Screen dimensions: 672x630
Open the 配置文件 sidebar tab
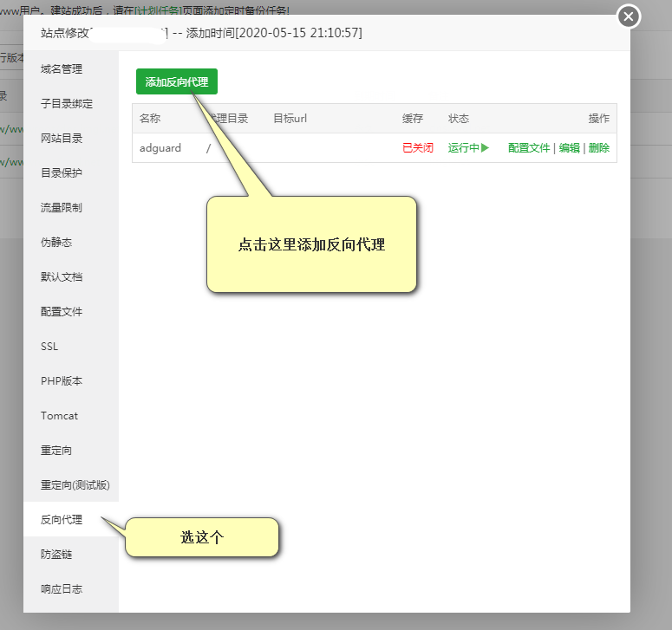pos(62,312)
